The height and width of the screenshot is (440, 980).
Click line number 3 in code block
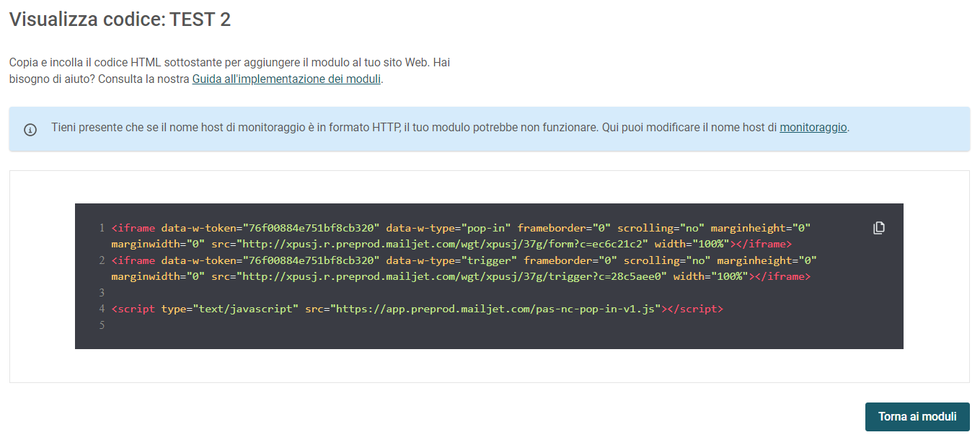tap(102, 293)
